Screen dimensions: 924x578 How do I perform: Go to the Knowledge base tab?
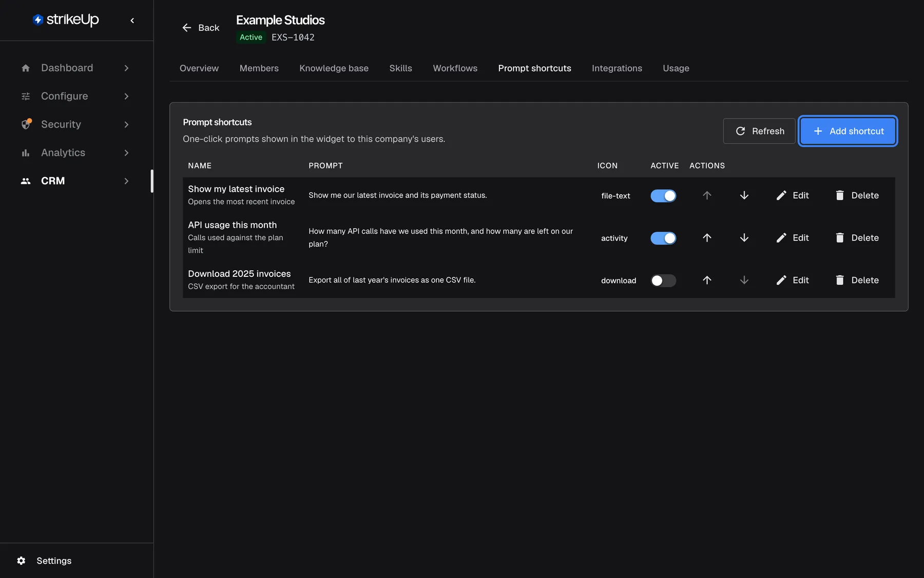click(x=334, y=68)
